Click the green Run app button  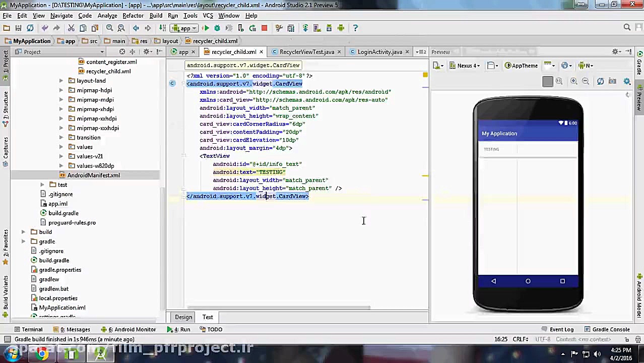(206, 28)
